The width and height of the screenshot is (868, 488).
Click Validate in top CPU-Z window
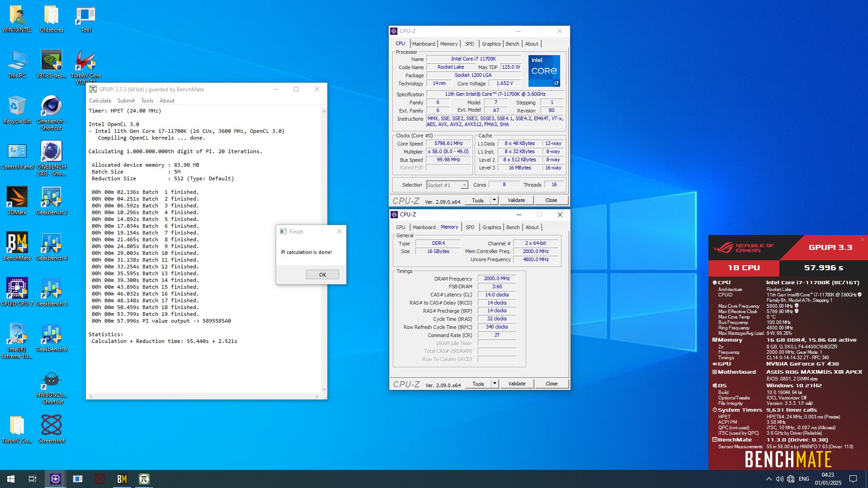(x=516, y=200)
